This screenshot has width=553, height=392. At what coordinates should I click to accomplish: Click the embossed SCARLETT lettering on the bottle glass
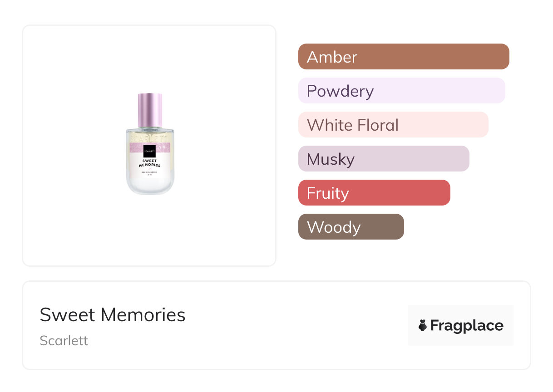tap(150, 136)
